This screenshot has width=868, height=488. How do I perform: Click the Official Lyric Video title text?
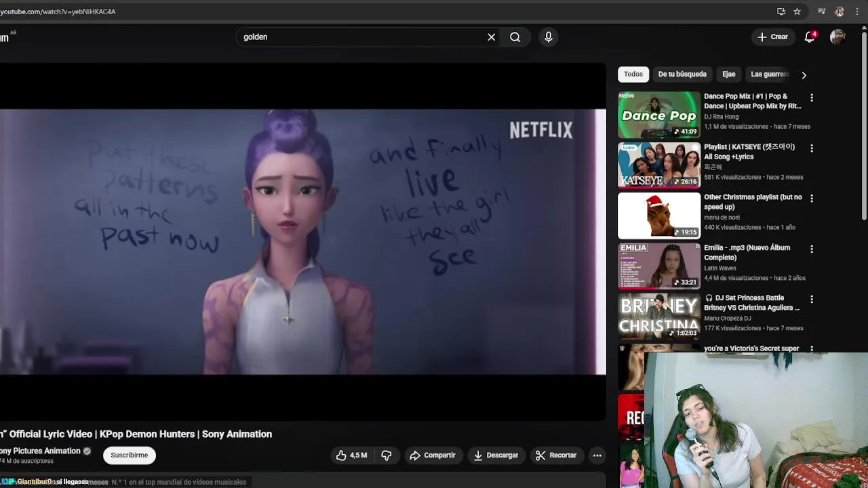(x=136, y=434)
